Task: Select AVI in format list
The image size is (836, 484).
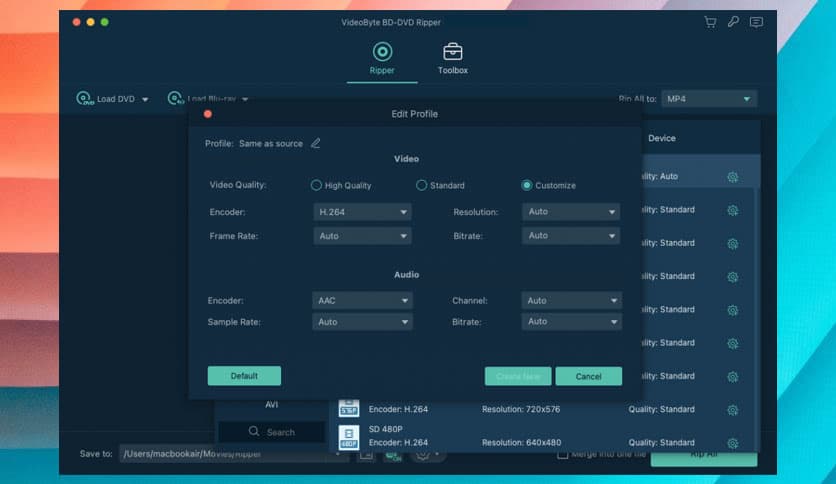Action: (x=271, y=405)
